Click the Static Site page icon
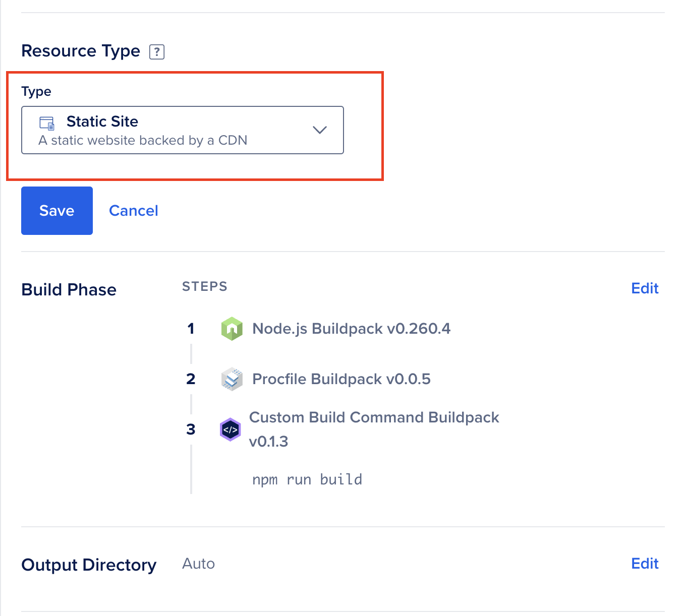Image resolution: width=684 pixels, height=616 pixels. pyautogui.click(x=47, y=123)
